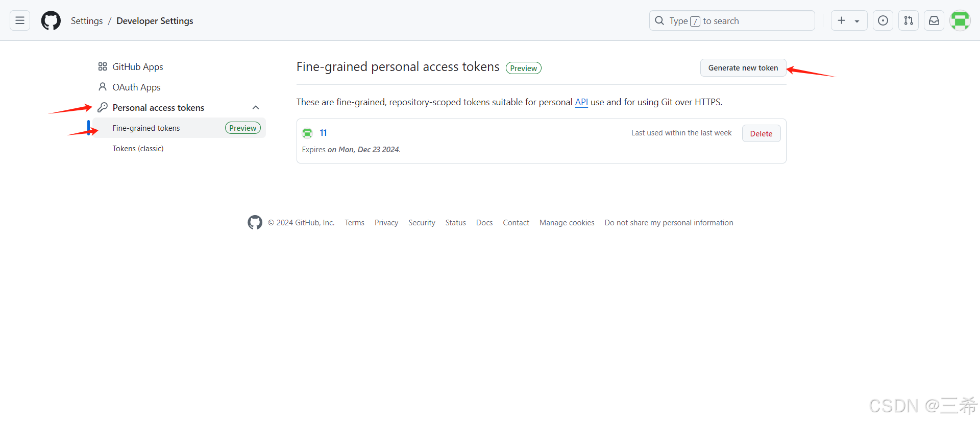This screenshot has width=980, height=422.
Task: Open the Status footer link
Action: [x=455, y=223]
